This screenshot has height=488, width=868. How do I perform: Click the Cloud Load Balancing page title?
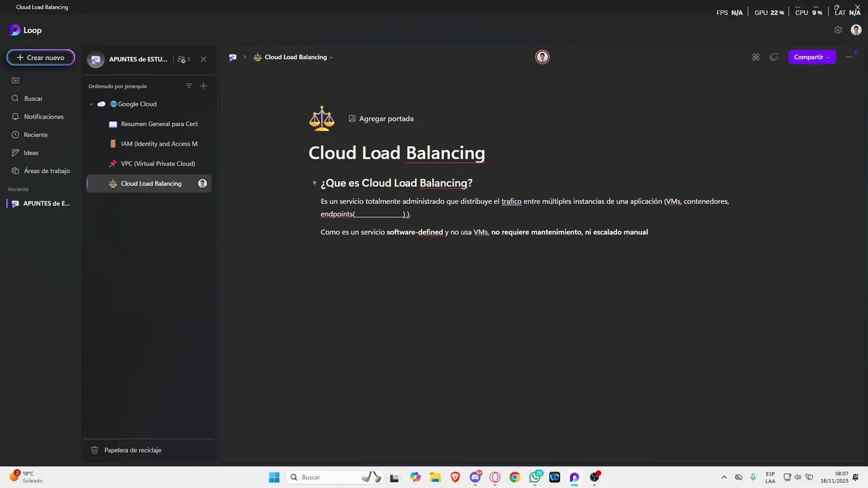point(397,153)
